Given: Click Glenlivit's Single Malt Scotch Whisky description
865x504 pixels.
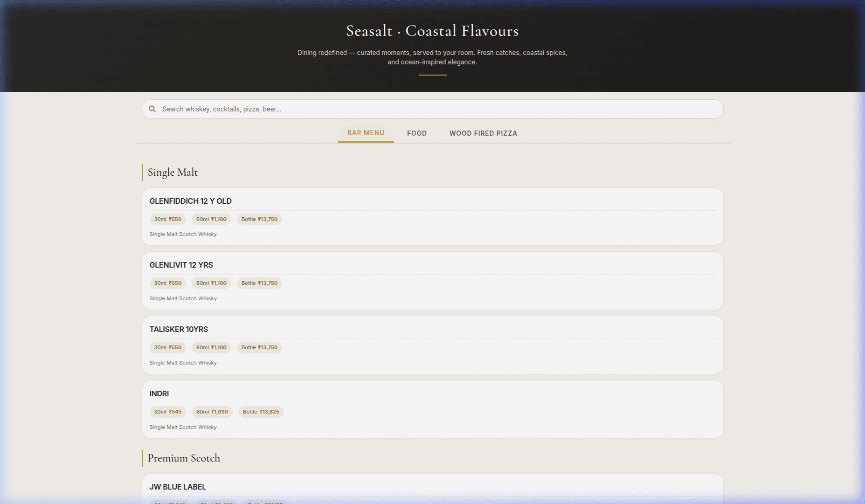Looking at the screenshot, I should [183, 298].
